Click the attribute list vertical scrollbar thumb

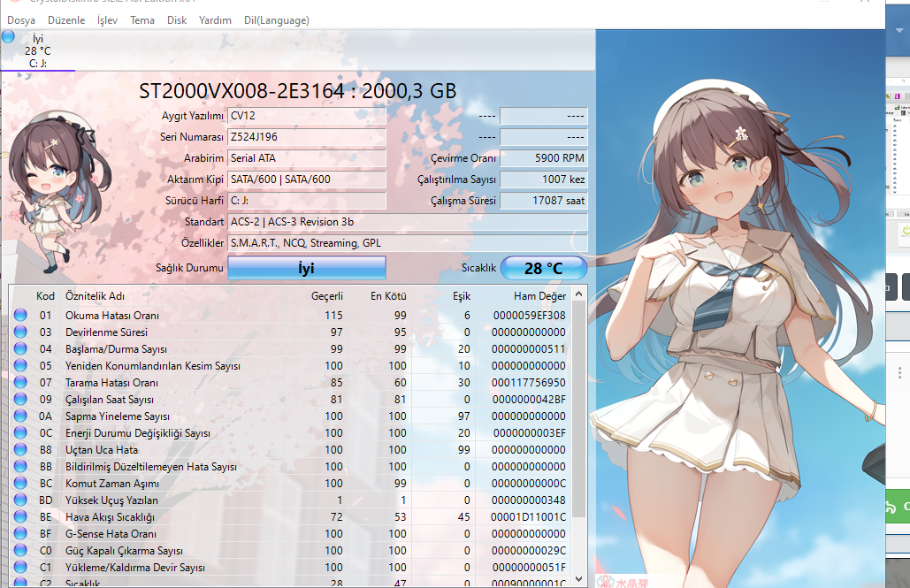(x=578, y=409)
